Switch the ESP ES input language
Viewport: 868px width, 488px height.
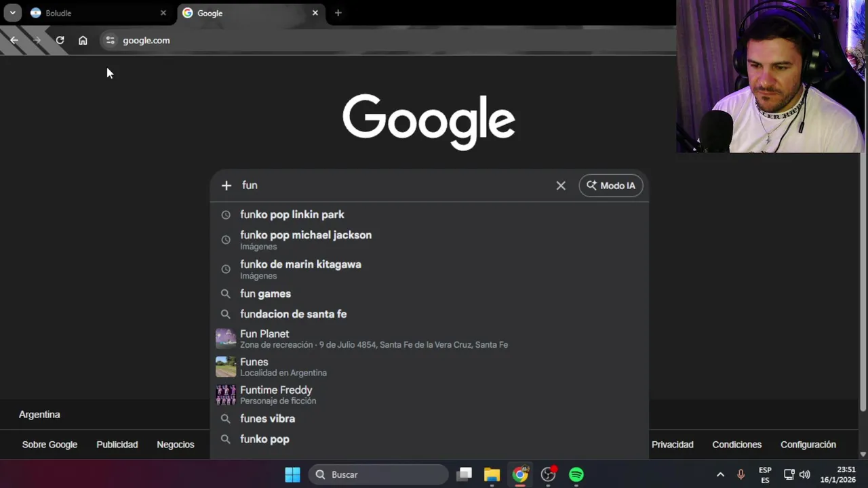pyautogui.click(x=765, y=474)
